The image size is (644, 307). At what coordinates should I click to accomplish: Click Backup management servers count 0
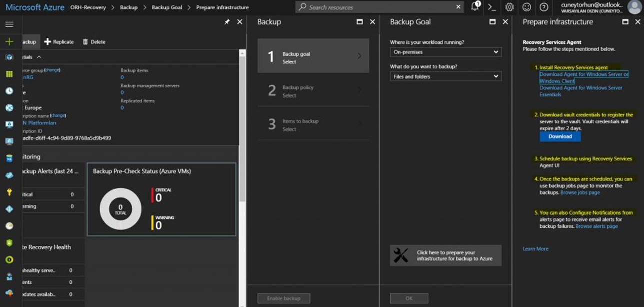click(122, 92)
